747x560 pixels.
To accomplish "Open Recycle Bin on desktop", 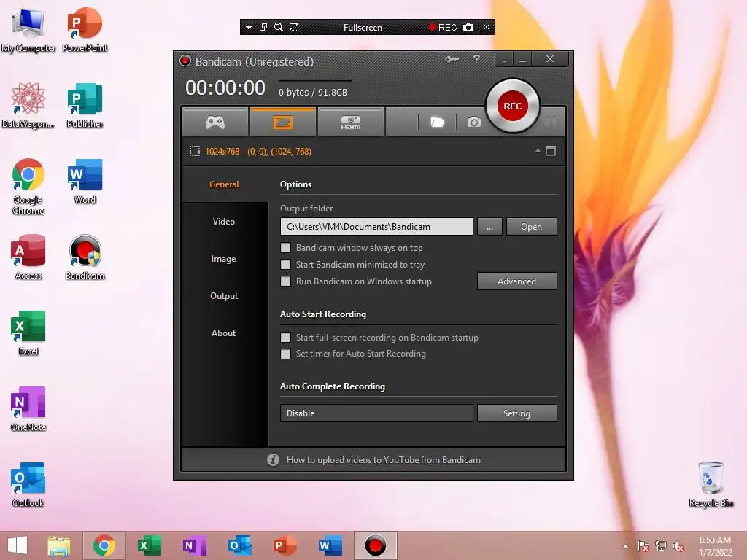I will point(711,485).
